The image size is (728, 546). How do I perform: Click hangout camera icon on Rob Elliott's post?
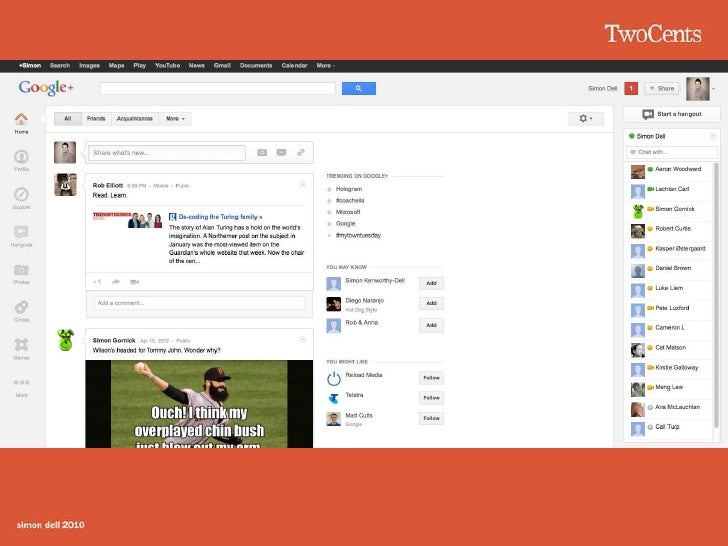pyautogui.click(x=135, y=282)
